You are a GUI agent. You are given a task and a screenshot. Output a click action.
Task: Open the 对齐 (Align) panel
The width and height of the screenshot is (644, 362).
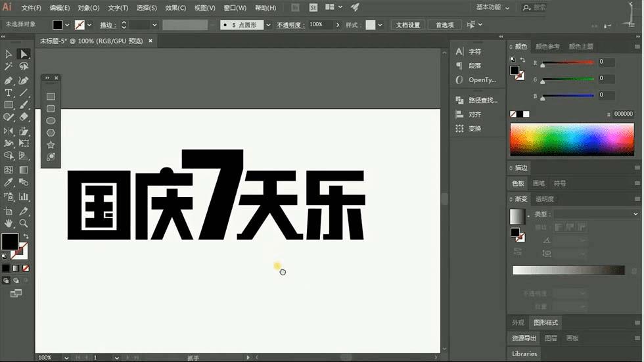(x=469, y=114)
